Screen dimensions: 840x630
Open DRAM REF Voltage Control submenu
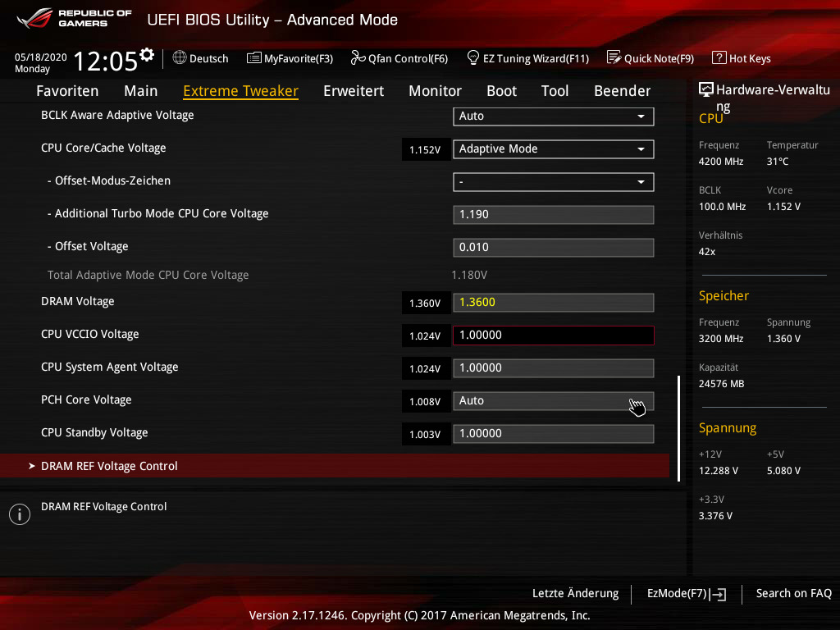335,466
